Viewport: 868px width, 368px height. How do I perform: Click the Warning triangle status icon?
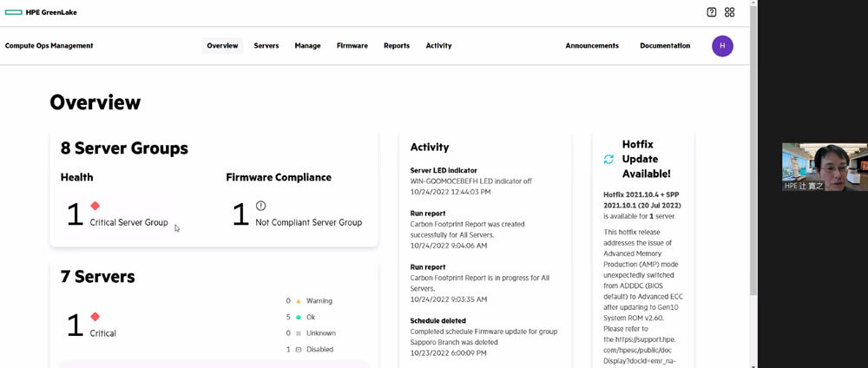point(299,301)
